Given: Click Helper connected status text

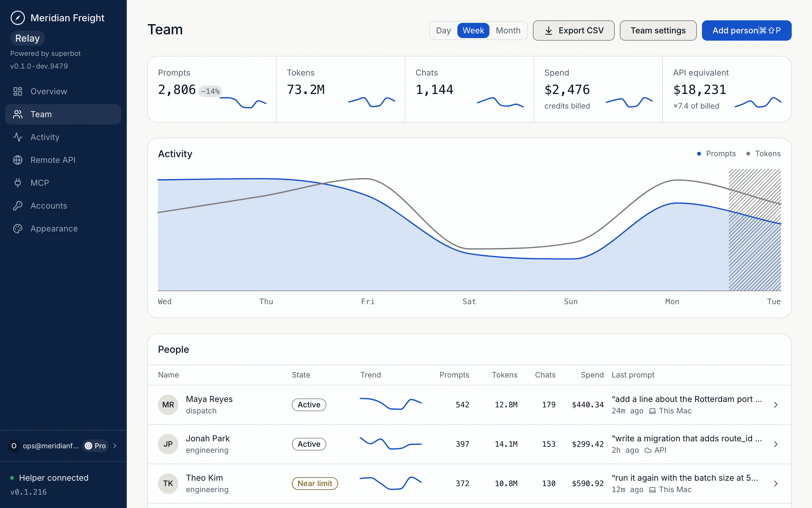Looking at the screenshot, I should [x=54, y=478].
